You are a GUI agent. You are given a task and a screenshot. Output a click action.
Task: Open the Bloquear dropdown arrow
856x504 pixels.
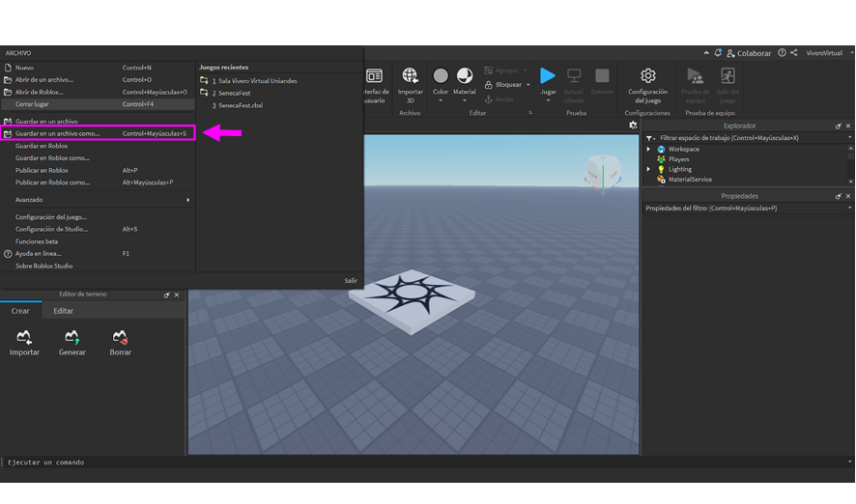coord(528,85)
